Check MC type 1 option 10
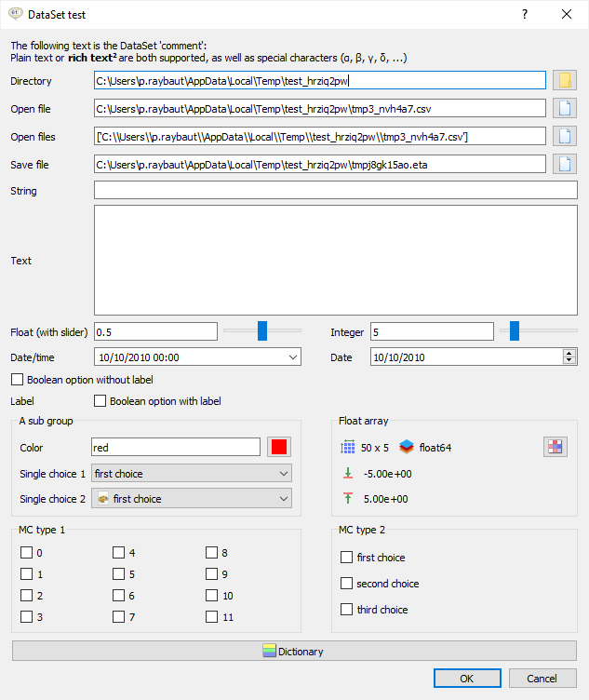589x700 pixels. click(211, 596)
